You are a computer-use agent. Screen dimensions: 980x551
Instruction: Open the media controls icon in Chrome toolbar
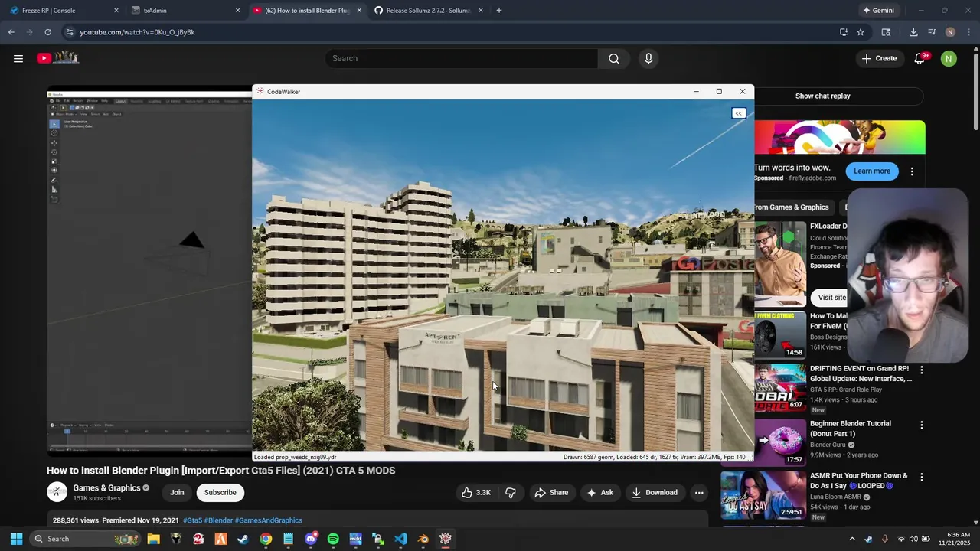pyautogui.click(x=932, y=32)
